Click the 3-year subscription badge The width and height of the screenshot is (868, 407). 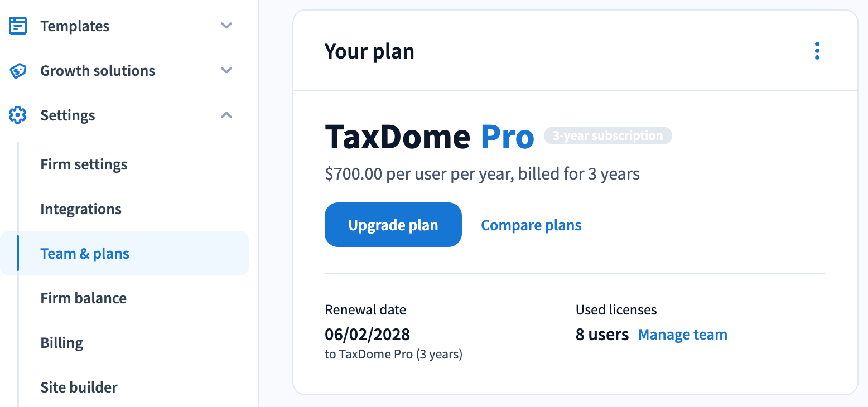coord(607,135)
